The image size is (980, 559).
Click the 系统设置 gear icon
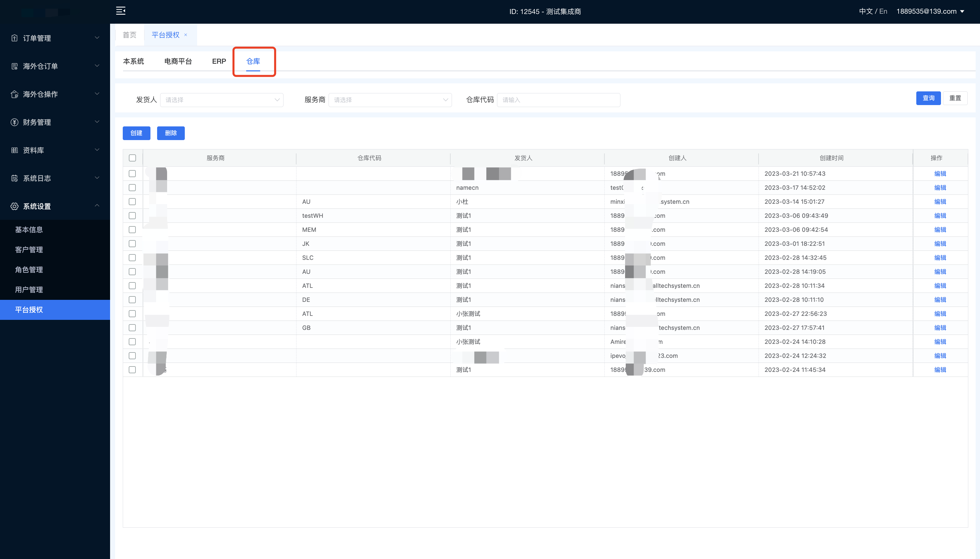(15, 206)
